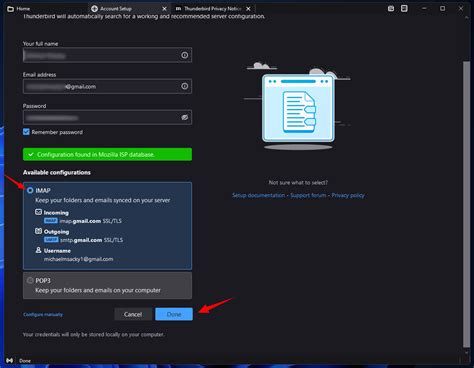Click info icon in email address field
The height and width of the screenshot is (368, 474).
click(x=184, y=86)
